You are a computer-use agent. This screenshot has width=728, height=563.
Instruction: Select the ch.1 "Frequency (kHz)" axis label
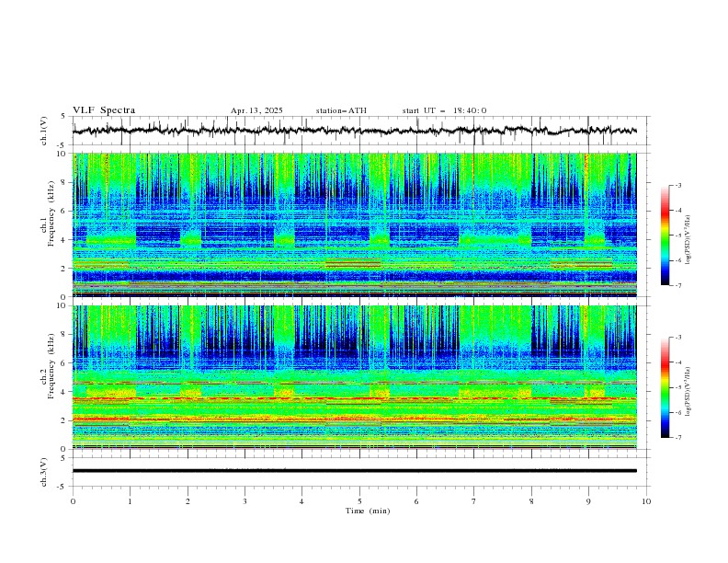[51, 212]
